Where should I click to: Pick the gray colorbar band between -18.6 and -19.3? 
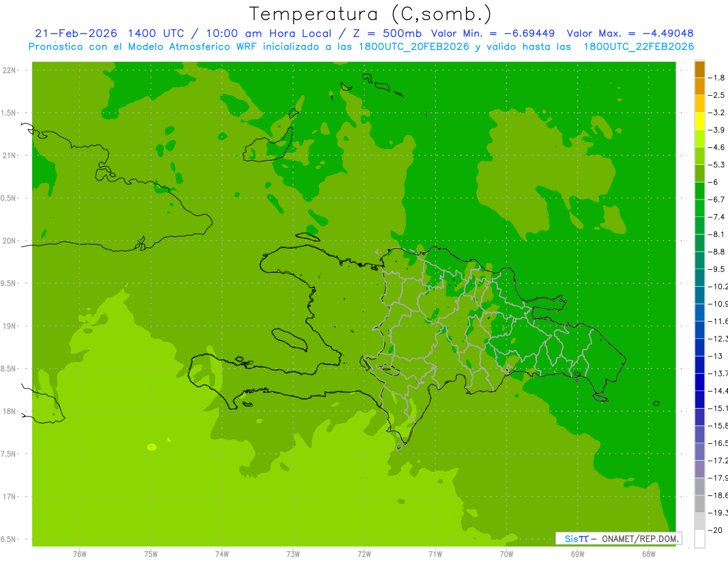699,504
